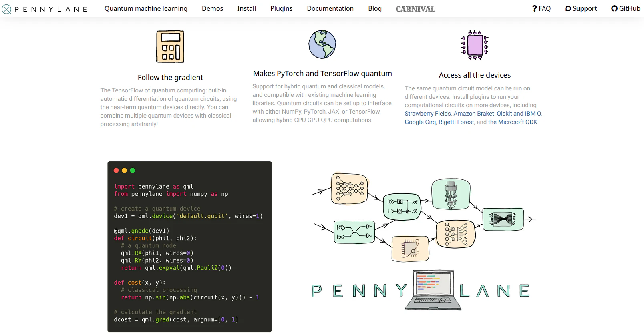Click the green photonic chip output node

pyautogui.click(x=503, y=219)
